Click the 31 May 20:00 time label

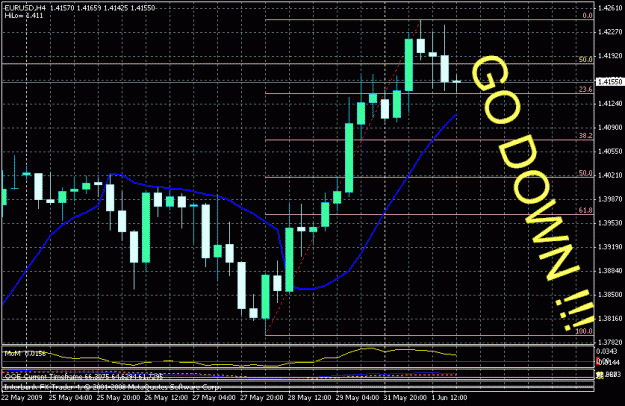405,398
